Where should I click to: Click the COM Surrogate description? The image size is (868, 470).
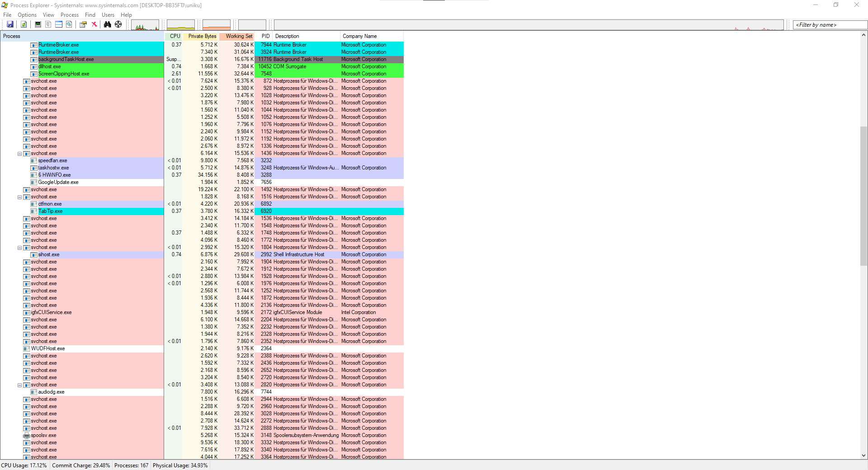[x=290, y=67]
